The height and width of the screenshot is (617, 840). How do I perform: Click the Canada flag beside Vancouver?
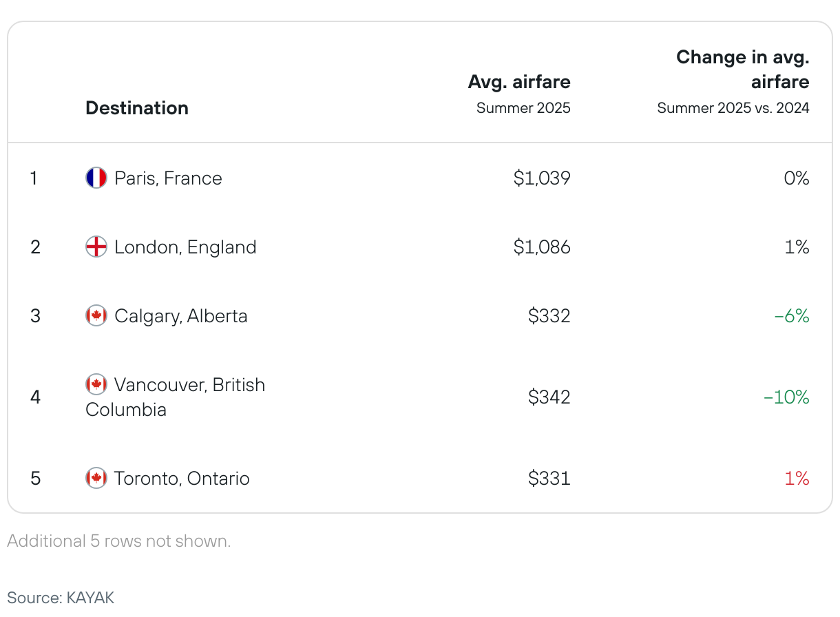coord(96,385)
